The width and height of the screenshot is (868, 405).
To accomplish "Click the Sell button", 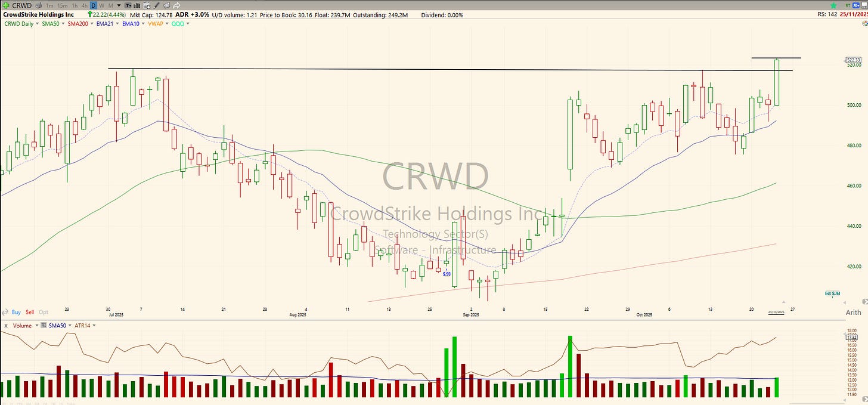I will click(x=30, y=312).
